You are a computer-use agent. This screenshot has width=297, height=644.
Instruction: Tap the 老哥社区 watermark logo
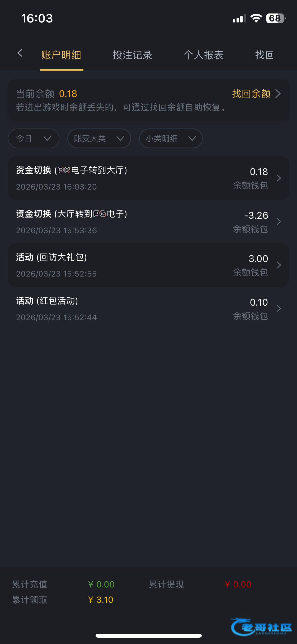point(261,626)
